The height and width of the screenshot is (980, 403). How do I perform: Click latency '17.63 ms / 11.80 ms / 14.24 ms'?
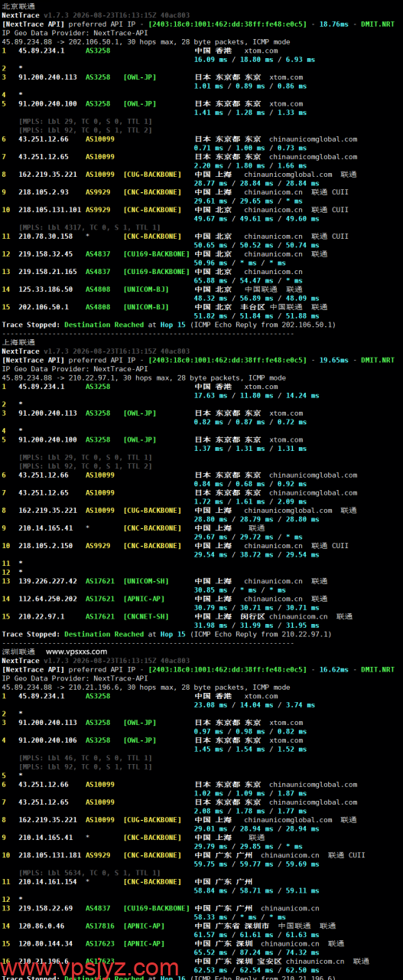[x=257, y=395]
